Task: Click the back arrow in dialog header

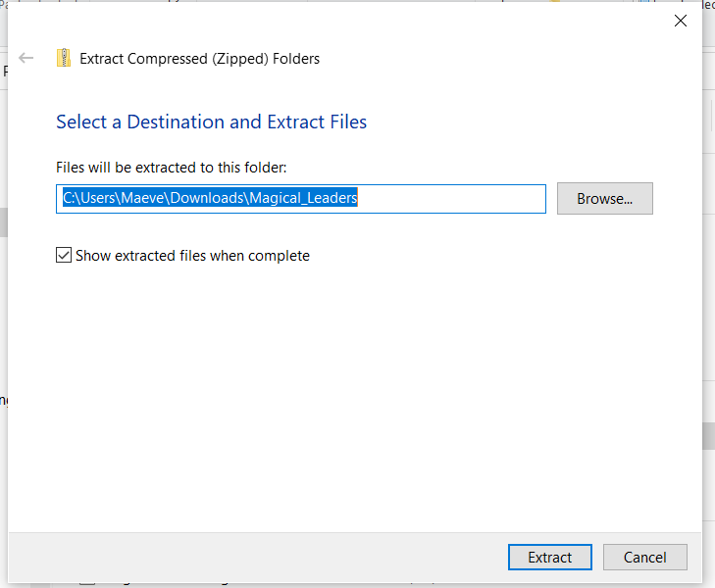Action: point(26,58)
